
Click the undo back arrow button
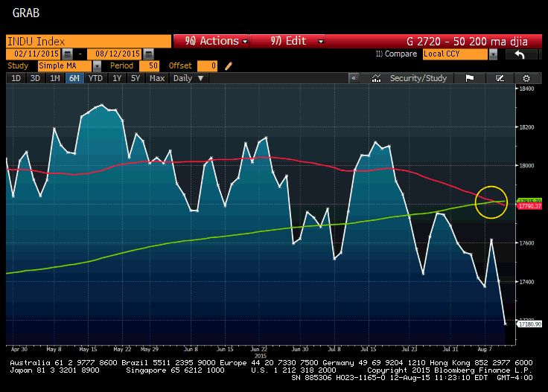click(x=520, y=54)
